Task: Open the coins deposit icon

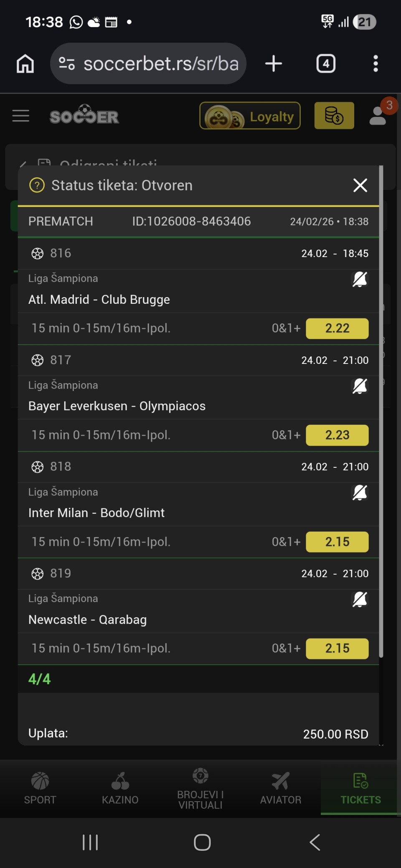Action: (334, 116)
